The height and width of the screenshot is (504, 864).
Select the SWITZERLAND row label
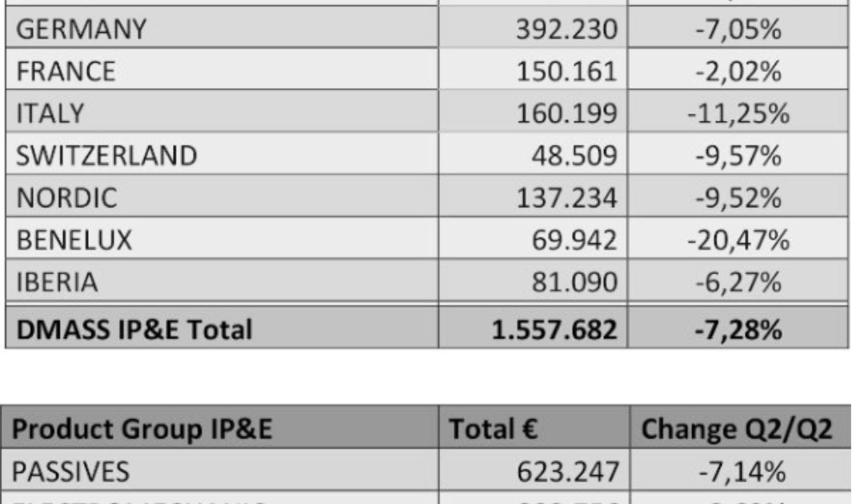[x=106, y=154]
